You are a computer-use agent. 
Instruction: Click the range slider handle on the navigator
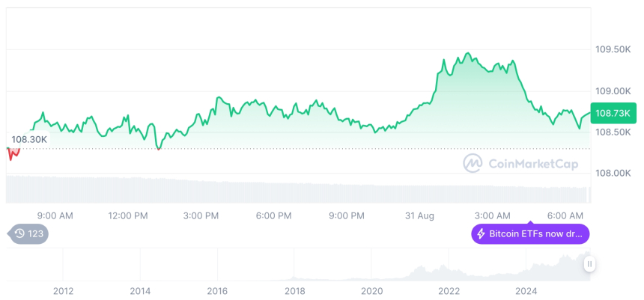point(590,263)
